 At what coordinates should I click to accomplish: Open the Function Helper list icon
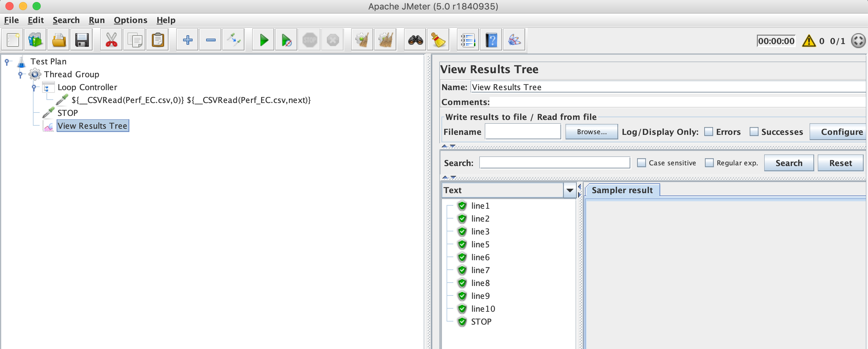[x=468, y=40]
